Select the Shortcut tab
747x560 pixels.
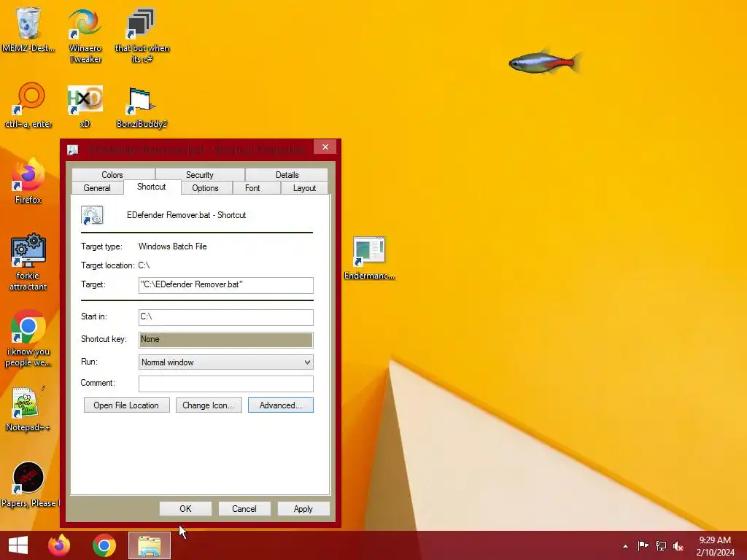152,187
